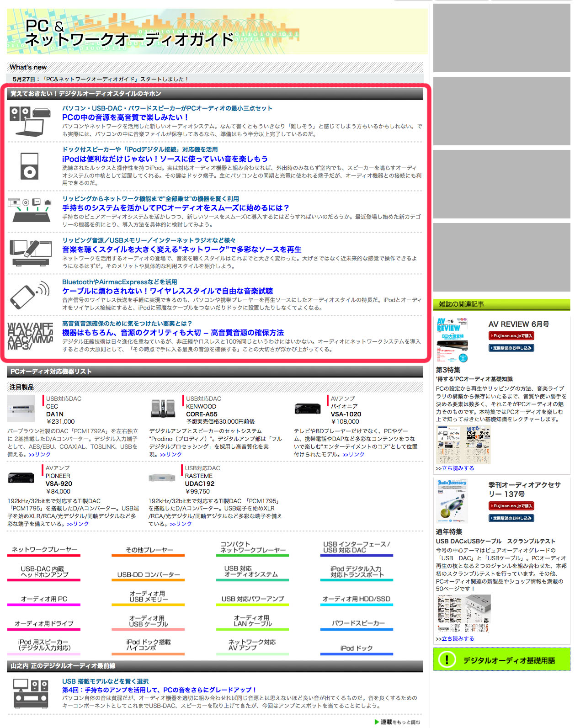
Task: Open the オーディオ用LANケーブル category
Action: point(252,622)
